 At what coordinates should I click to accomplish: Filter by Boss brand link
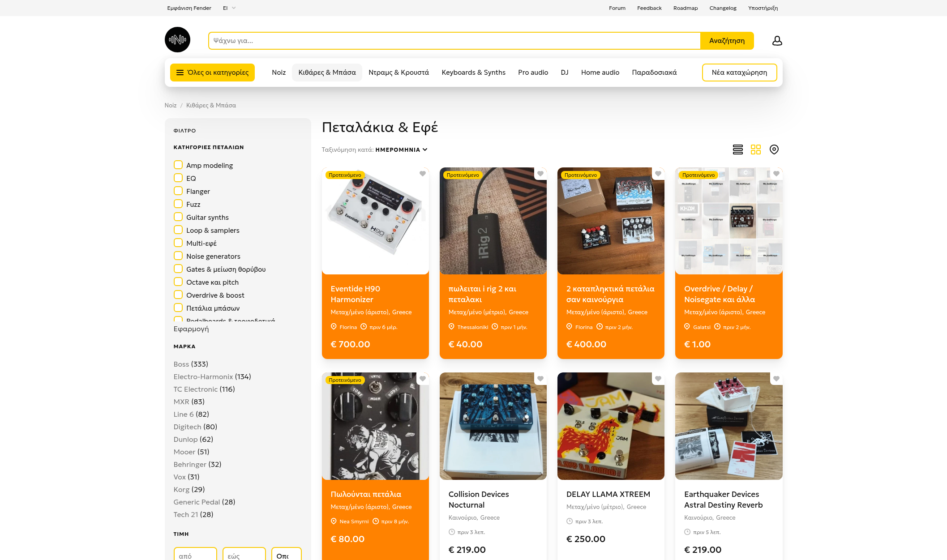[181, 364]
